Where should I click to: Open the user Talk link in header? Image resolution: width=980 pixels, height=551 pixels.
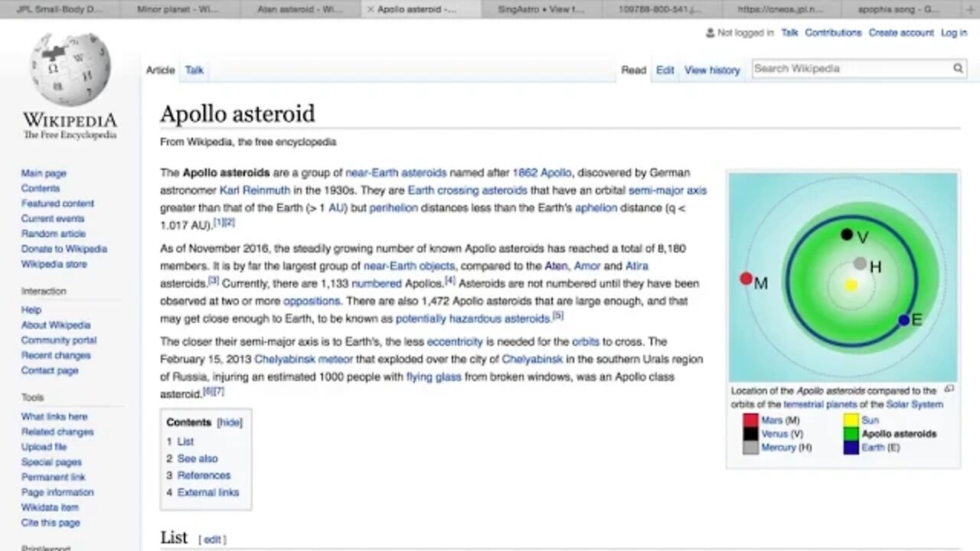789,33
